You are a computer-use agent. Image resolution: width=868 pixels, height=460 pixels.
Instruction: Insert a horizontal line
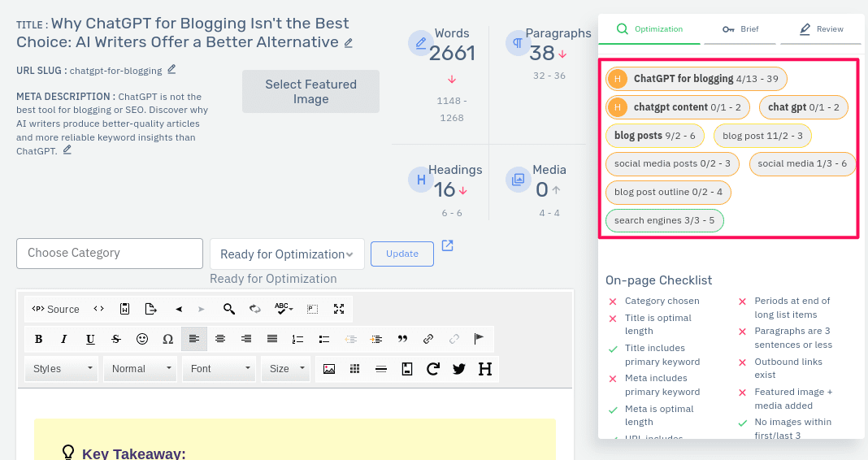tap(381, 369)
